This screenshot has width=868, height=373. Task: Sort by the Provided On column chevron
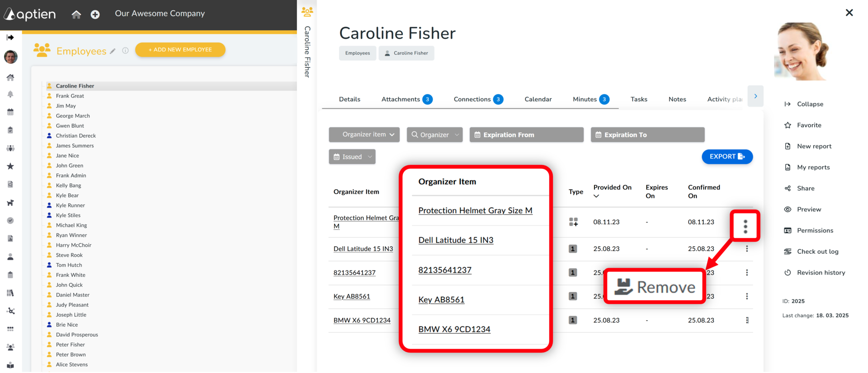point(596,196)
